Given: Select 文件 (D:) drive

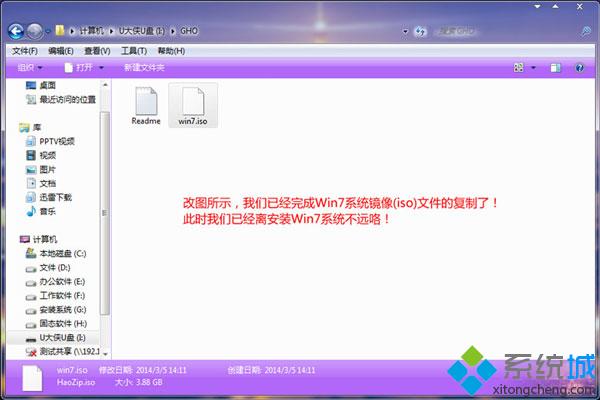Looking at the screenshot, I should 48,268.
